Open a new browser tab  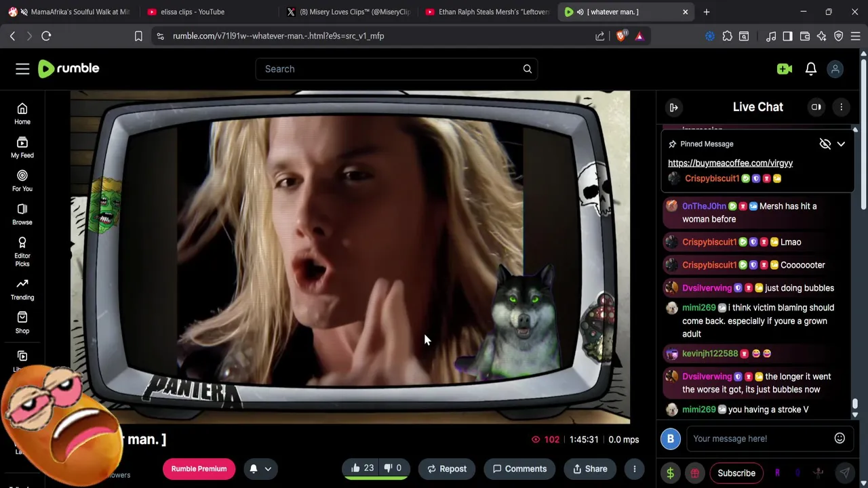707,12
